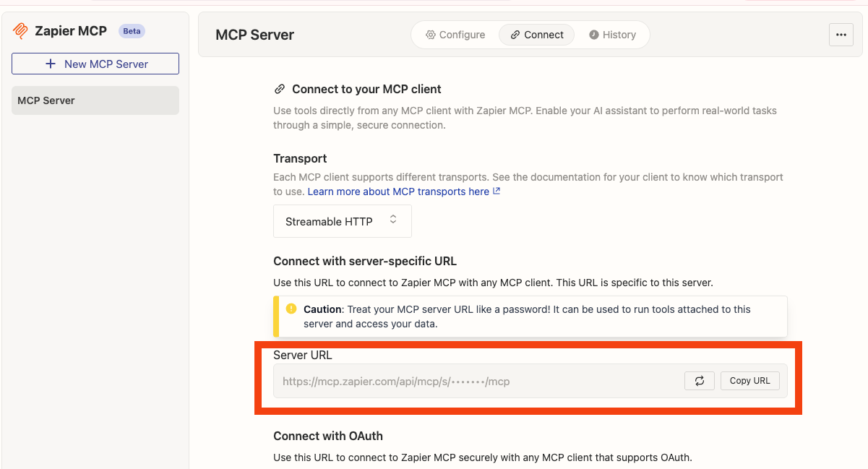Click the Copy URL button
868x469 pixels.
click(750, 381)
